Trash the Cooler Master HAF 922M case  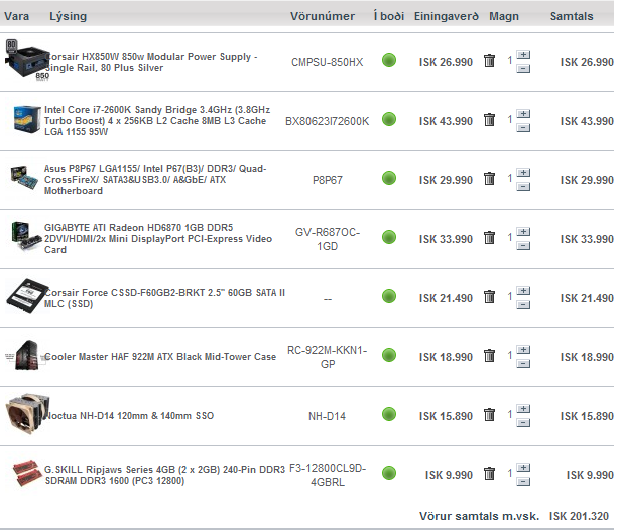(x=489, y=356)
